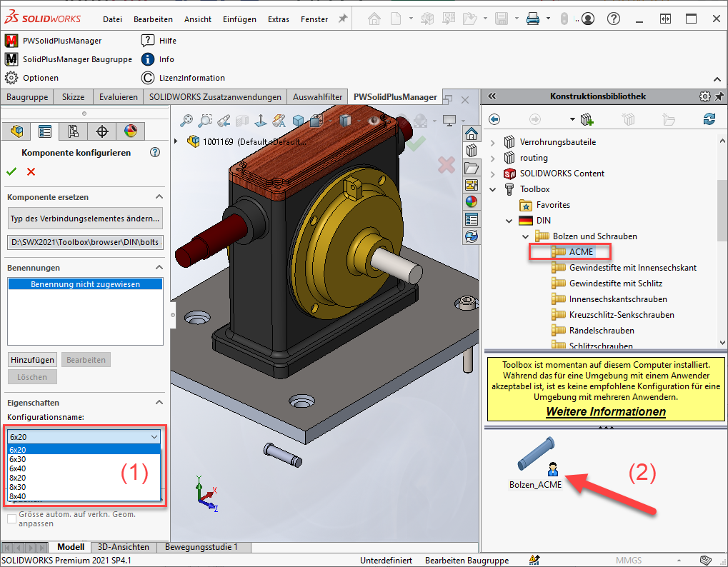Viewport: 728px width, 567px height.
Task: Click the Hinzufügen button
Action: pos(33,360)
